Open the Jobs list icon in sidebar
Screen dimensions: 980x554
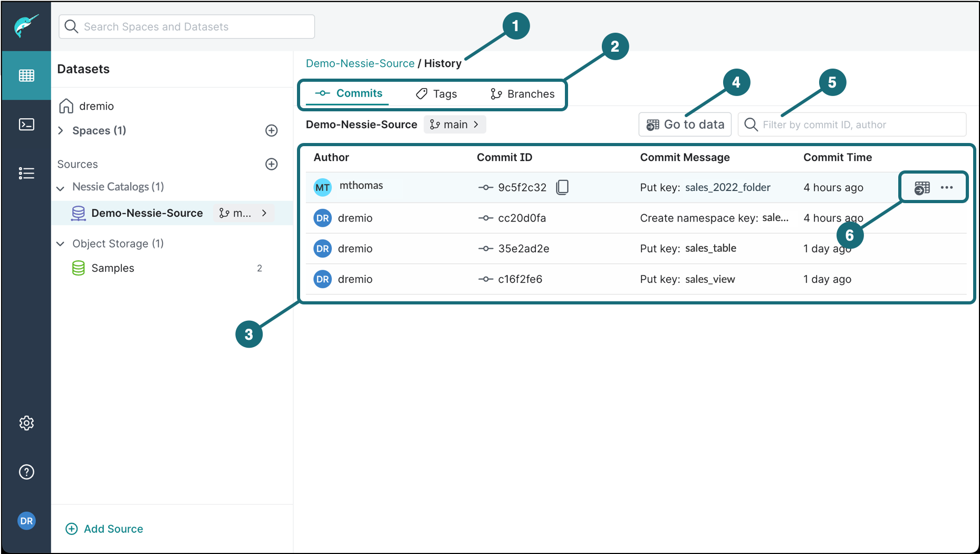point(26,173)
